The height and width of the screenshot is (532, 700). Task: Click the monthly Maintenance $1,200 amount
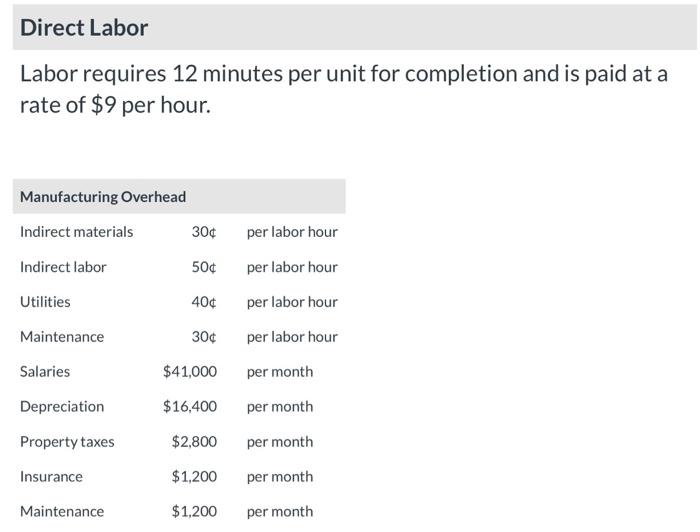click(194, 511)
